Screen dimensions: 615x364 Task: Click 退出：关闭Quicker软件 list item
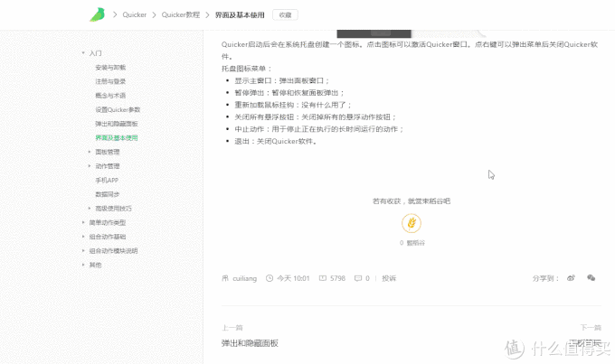(276, 141)
